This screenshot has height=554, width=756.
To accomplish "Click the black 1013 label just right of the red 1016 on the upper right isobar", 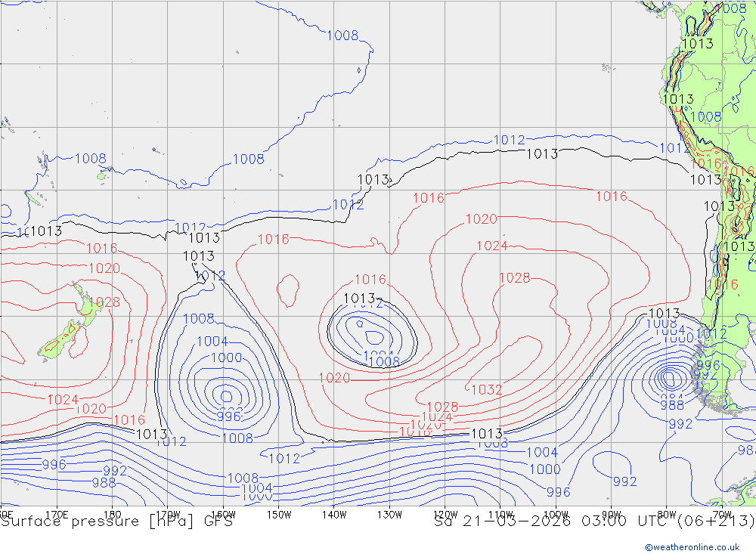I will click(x=706, y=179).
